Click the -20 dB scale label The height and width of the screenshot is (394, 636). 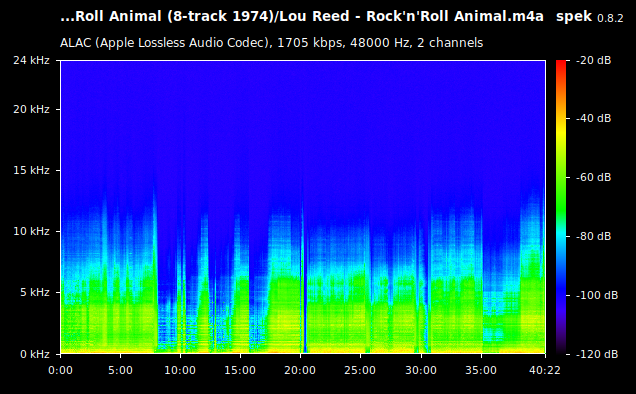[x=593, y=60]
